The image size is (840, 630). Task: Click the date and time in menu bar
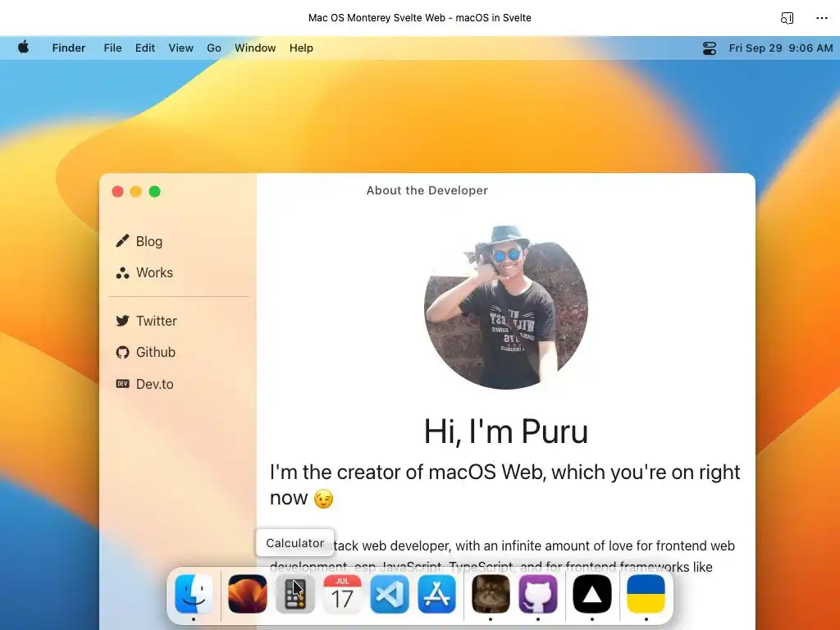pyautogui.click(x=781, y=48)
